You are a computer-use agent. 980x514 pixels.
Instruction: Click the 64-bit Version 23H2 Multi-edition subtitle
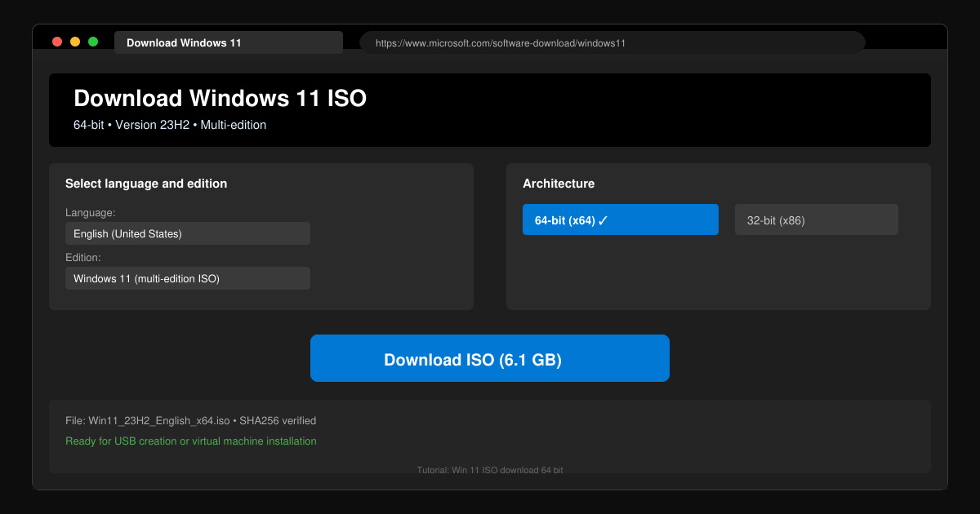(170, 125)
